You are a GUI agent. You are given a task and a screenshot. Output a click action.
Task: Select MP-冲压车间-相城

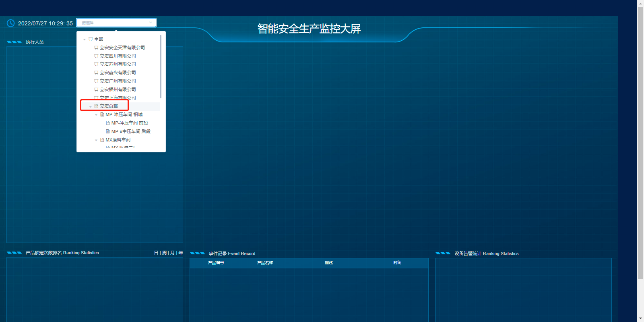(124, 114)
